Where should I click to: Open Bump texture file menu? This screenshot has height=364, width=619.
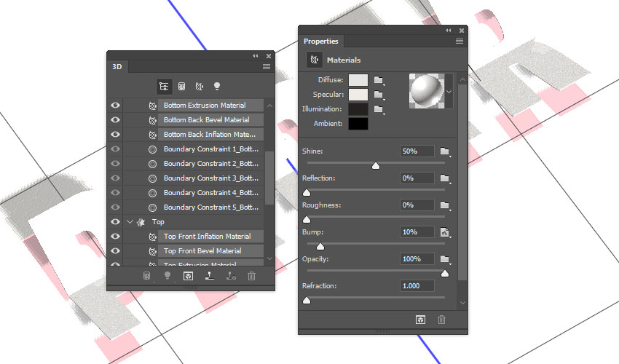click(x=445, y=232)
